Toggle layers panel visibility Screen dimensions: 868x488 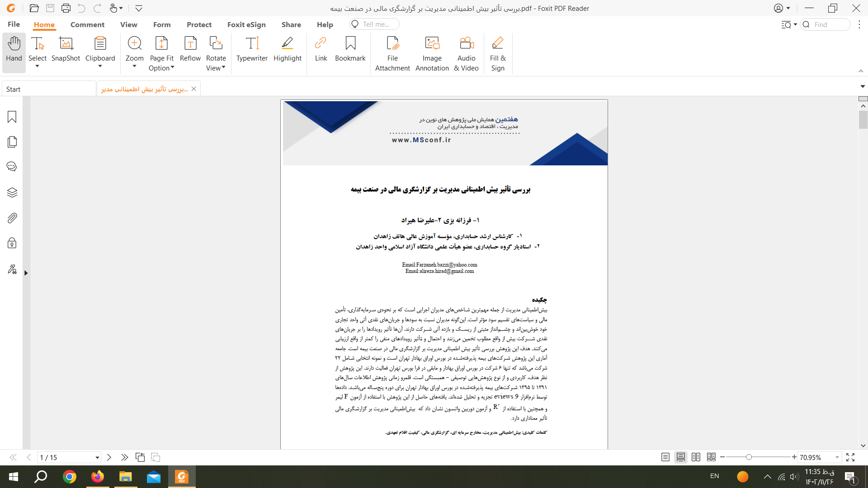(12, 193)
